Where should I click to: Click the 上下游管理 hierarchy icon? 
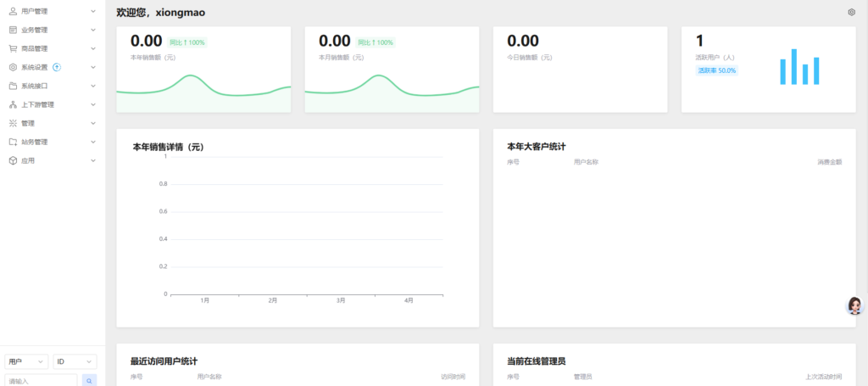point(13,104)
